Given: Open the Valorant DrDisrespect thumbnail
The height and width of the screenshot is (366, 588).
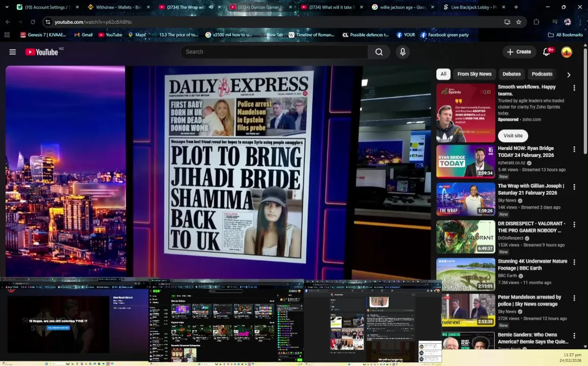Looking at the screenshot, I should point(466,236).
